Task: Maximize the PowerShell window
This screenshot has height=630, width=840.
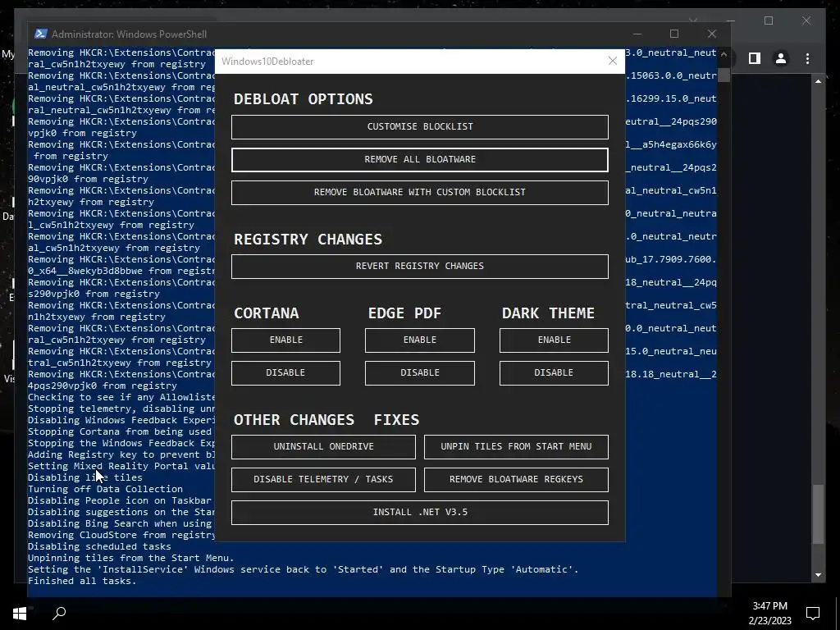Action: (x=674, y=34)
